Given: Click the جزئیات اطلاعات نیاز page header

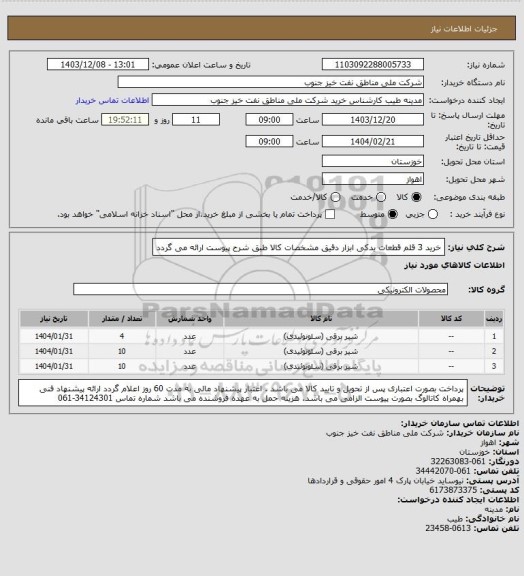Looking at the screenshot, I should pos(464,29).
